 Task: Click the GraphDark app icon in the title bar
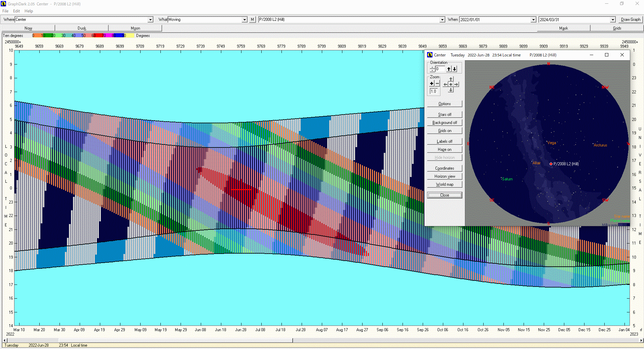tap(3, 4)
